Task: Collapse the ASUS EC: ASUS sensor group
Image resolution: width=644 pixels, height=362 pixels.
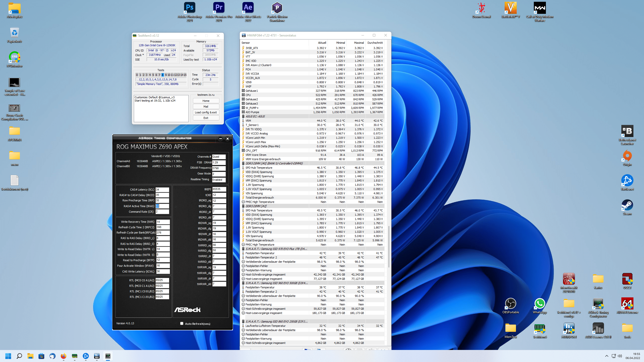Action: click(243, 116)
